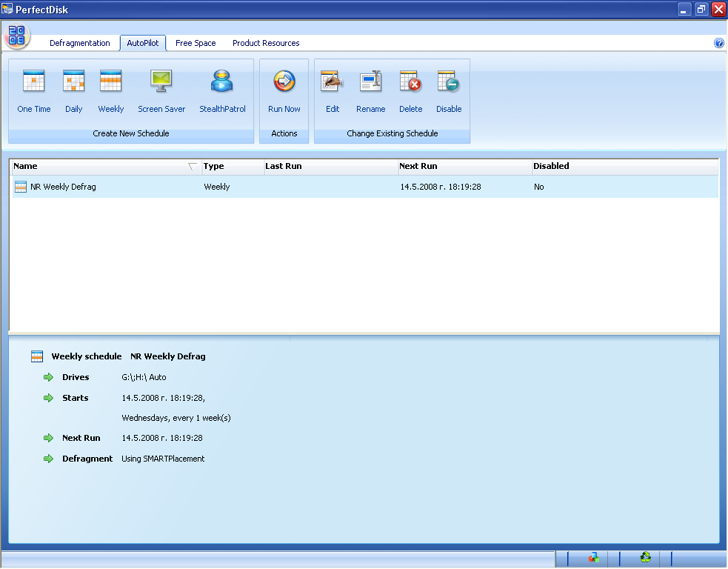Click the Actions group label
728x569 pixels.
[284, 133]
